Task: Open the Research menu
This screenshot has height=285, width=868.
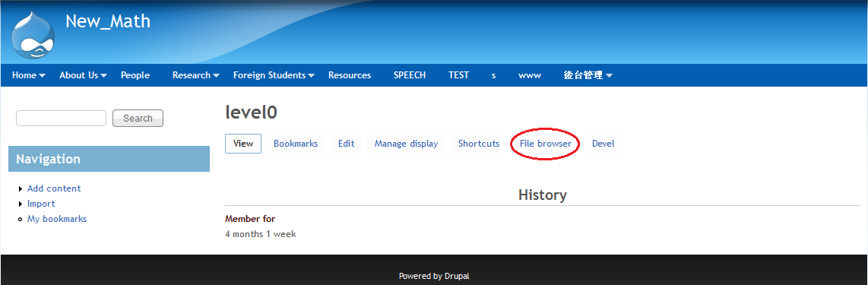Action: [192, 75]
